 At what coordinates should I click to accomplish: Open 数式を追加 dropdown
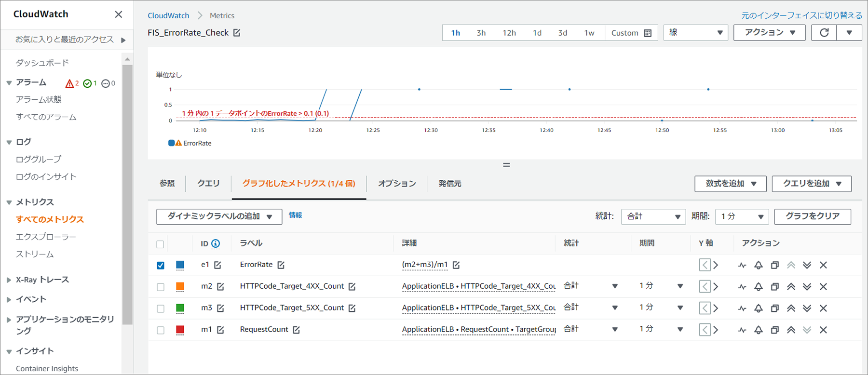731,184
